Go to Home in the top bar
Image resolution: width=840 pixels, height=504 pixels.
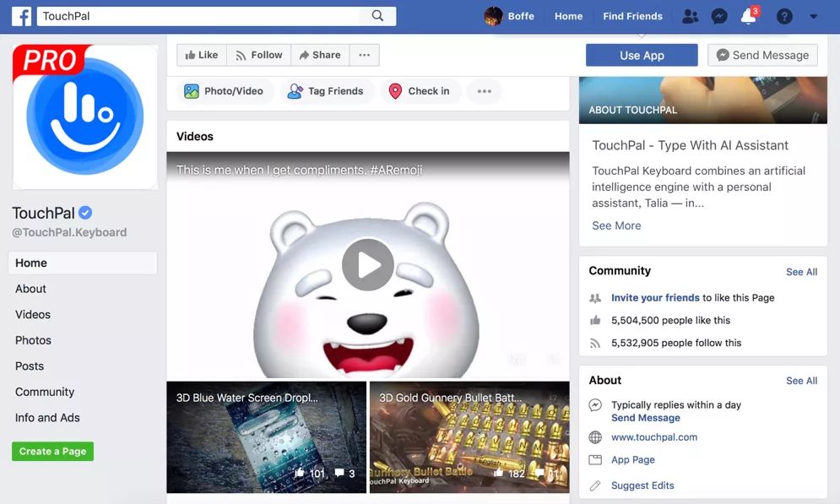coord(568,16)
